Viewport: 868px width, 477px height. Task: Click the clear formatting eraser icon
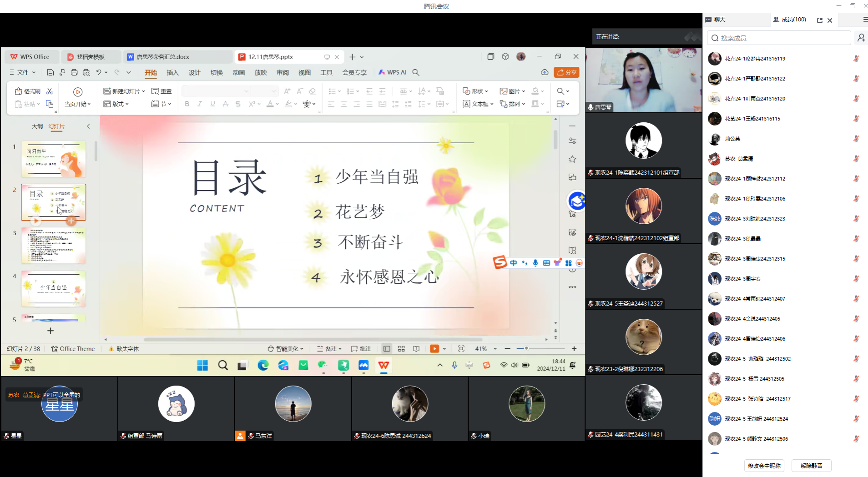coord(312,91)
